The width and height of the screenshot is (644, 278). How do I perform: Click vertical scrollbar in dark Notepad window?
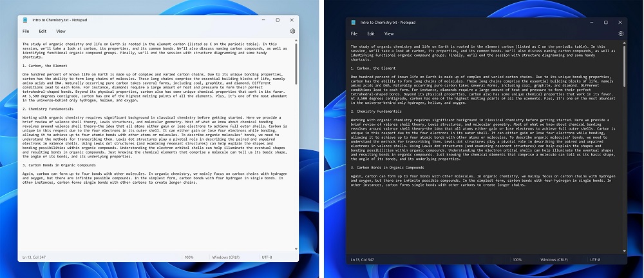coord(623,65)
